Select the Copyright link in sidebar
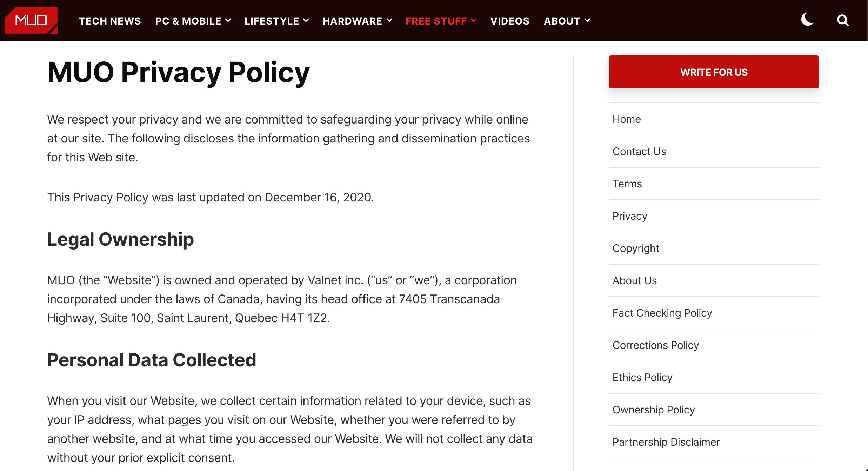The image size is (868, 471). tap(636, 248)
